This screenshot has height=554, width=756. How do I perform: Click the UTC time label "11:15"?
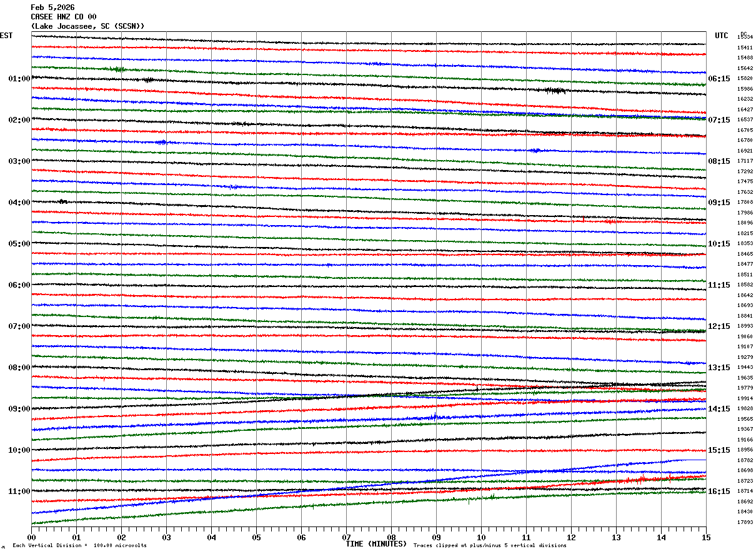click(719, 285)
